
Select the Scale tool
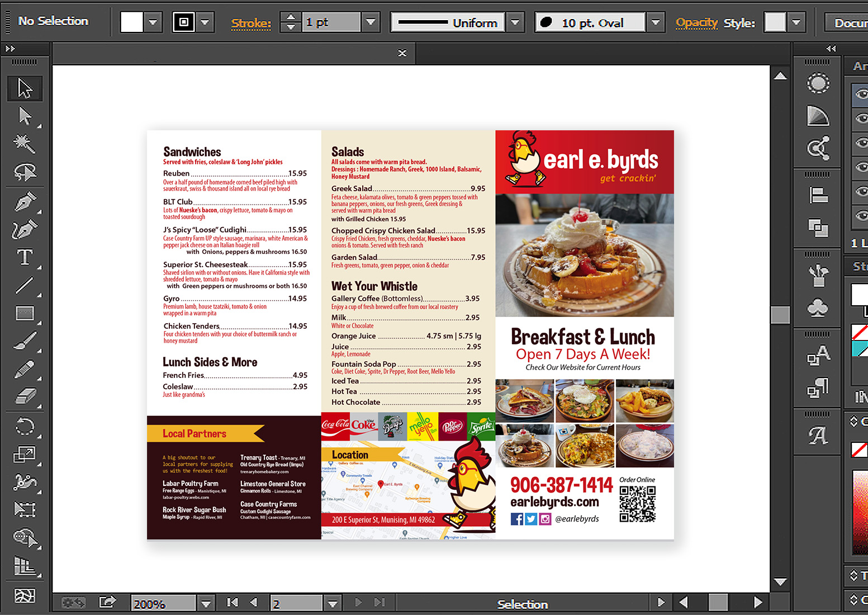point(25,454)
